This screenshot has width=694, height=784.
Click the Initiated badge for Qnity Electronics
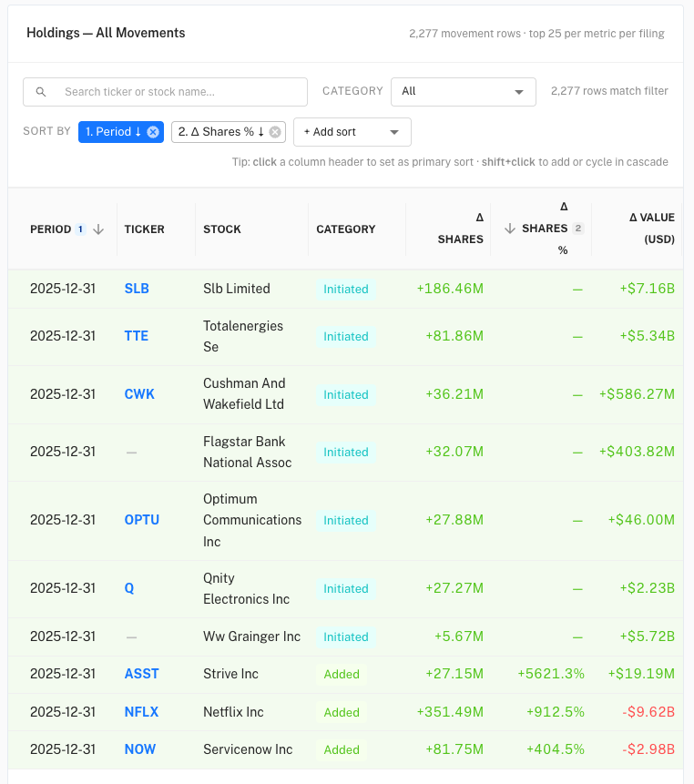[346, 588]
